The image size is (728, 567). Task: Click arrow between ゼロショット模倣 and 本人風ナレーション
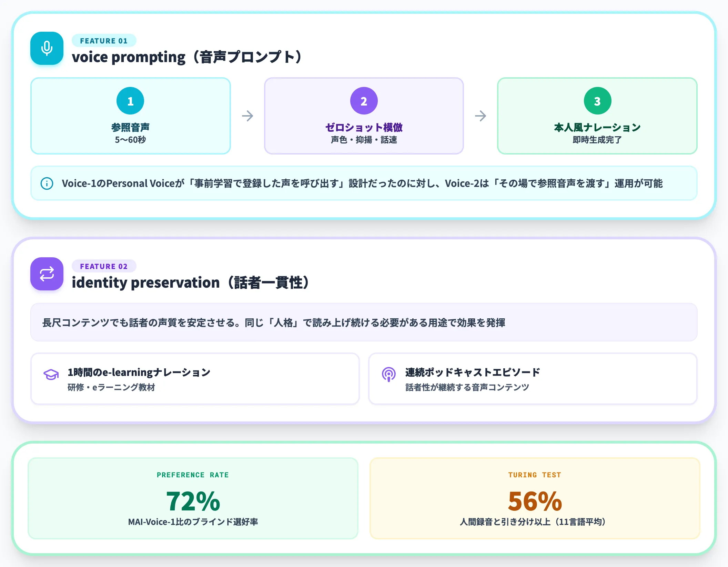tap(481, 116)
